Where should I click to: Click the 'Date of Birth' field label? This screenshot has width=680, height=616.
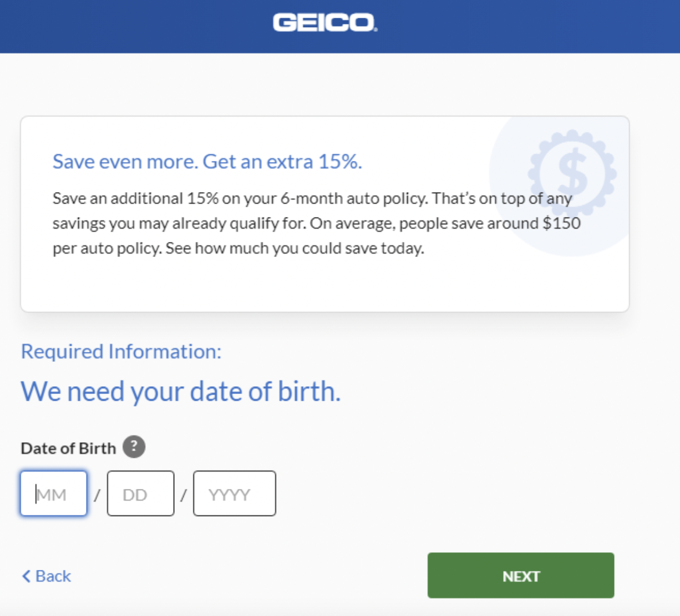pos(68,448)
